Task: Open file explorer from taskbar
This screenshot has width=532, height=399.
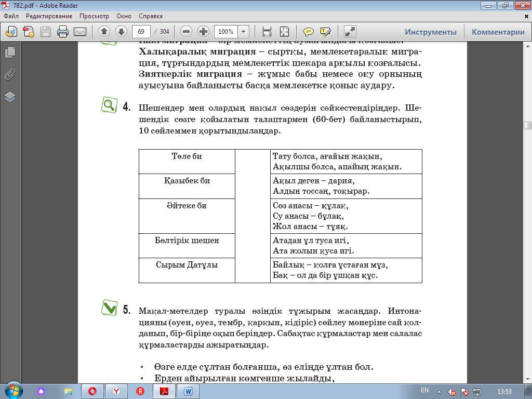Action: click(x=68, y=392)
